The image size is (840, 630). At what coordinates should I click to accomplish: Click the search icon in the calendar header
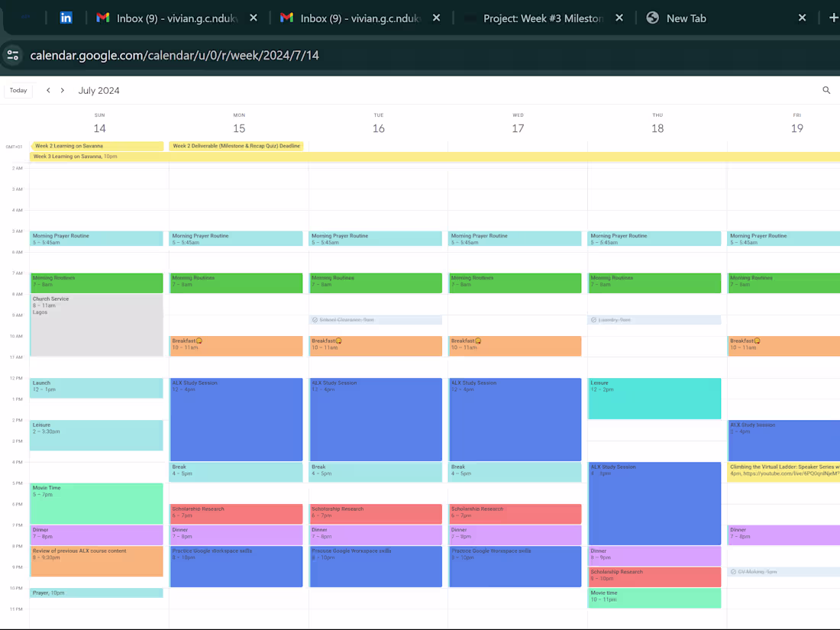coord(826,90)
